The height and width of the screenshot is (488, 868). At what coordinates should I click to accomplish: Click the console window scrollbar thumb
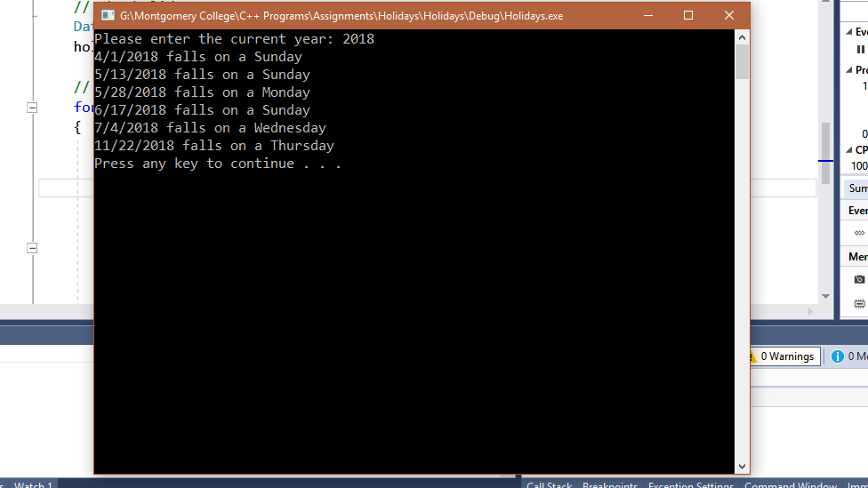click(x=743, y=61)
